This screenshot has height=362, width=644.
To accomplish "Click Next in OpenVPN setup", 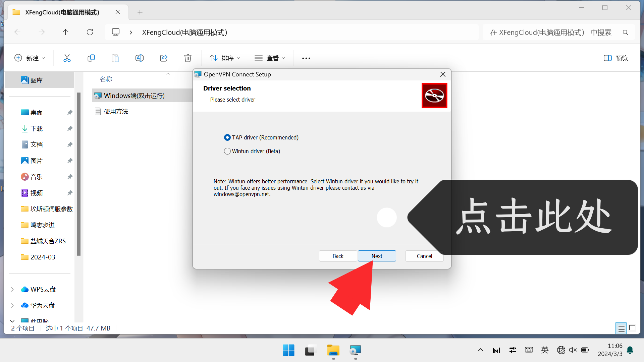I will tap(377, 256).
